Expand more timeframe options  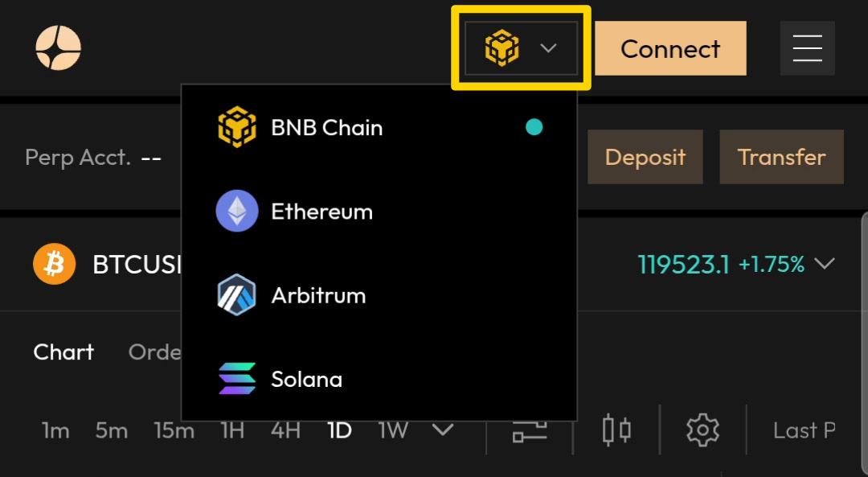443,430
